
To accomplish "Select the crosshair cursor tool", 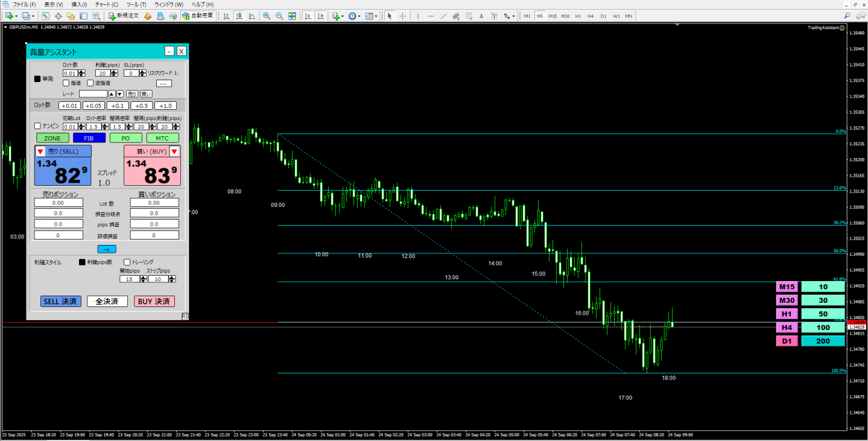I will pos(402,16).
